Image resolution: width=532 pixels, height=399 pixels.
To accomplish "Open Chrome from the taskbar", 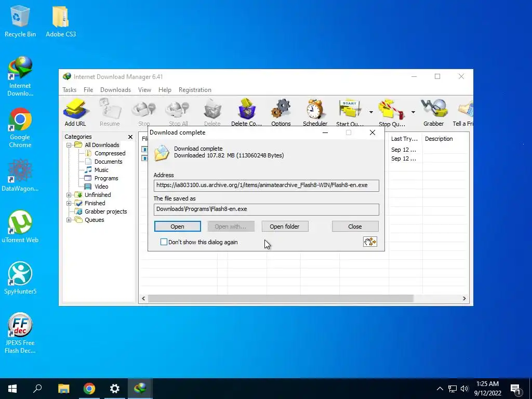I will point(89,389).
